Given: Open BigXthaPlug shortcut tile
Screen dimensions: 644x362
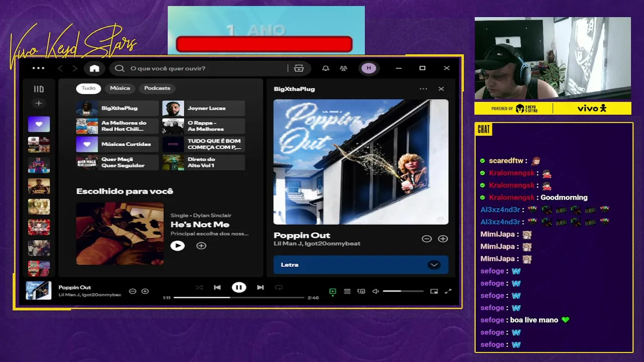Looking at the screenshot, I should [117, 108].
